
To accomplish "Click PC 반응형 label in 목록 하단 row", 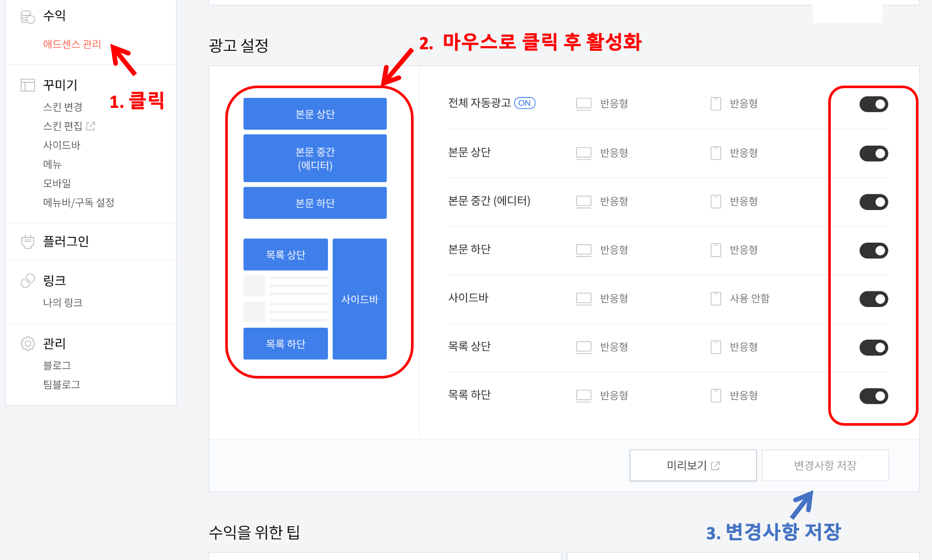I will 614,395.
